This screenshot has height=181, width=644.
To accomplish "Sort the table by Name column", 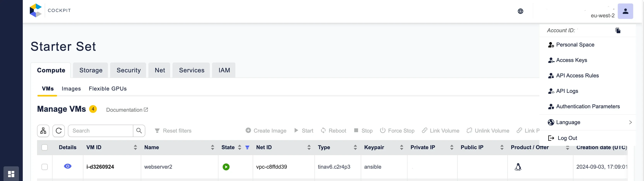I will pyautogui.click(x=212, y=147).
